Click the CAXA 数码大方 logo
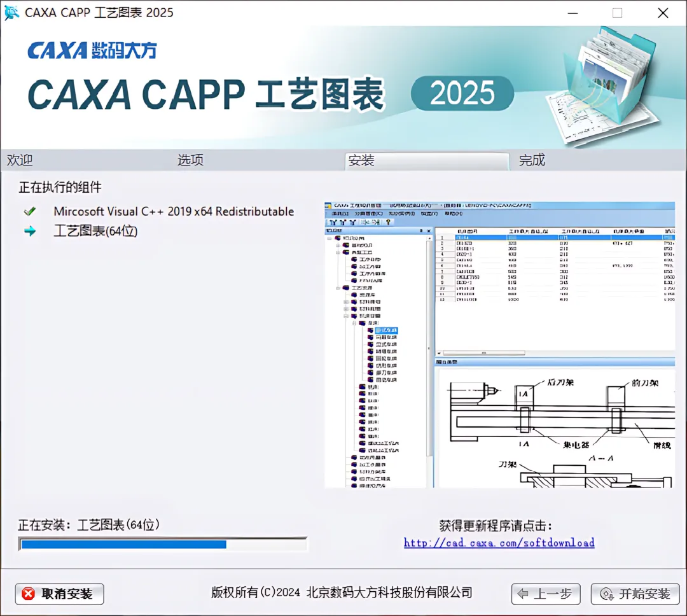This screenshot has height=616, width=687. [92, 50]
